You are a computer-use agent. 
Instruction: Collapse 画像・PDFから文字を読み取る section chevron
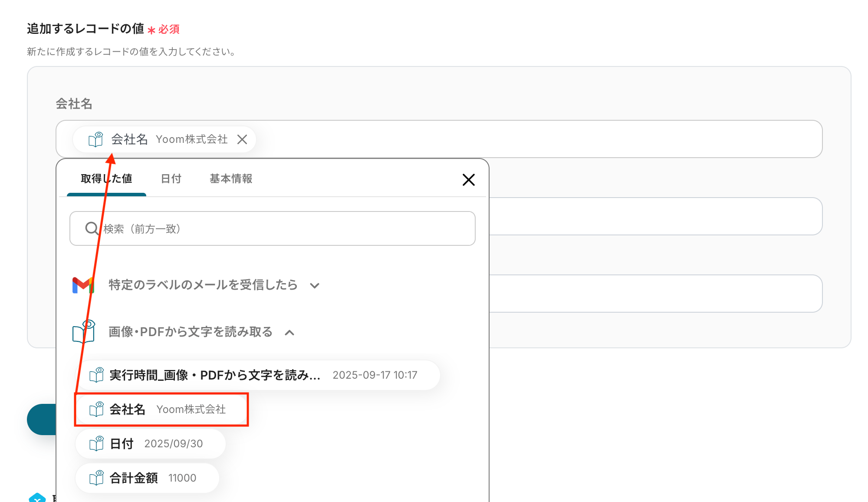click(289, 333)
